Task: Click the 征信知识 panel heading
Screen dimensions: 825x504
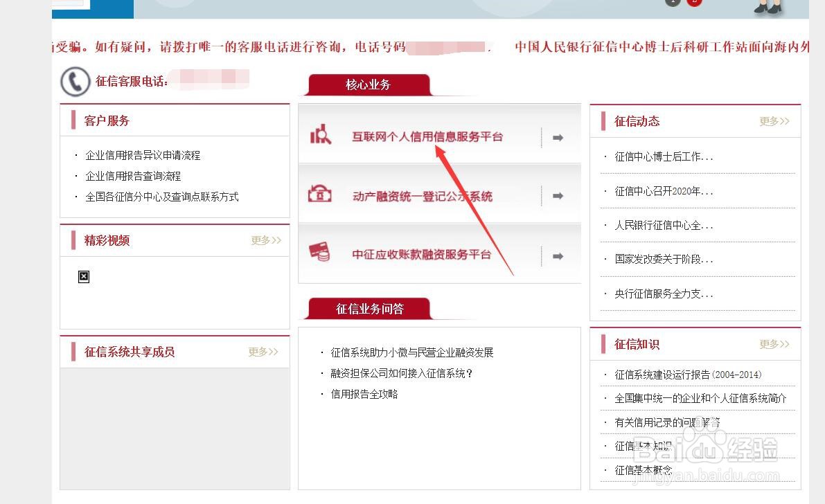Action: click(637, 345)
